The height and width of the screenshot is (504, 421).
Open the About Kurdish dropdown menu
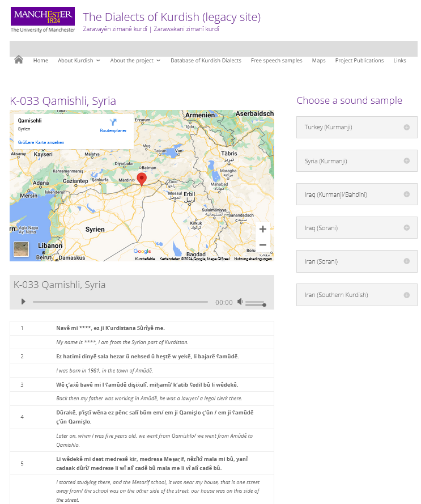click(79, 61)
